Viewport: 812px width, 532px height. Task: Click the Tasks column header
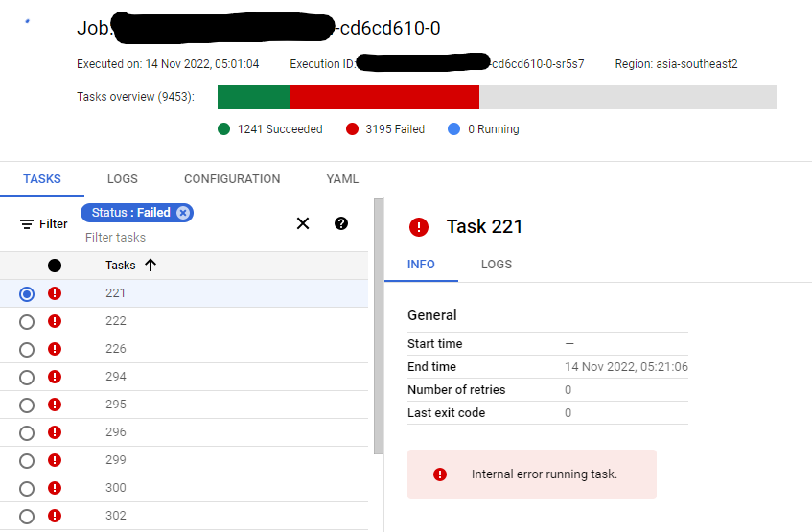coord(120,266)
